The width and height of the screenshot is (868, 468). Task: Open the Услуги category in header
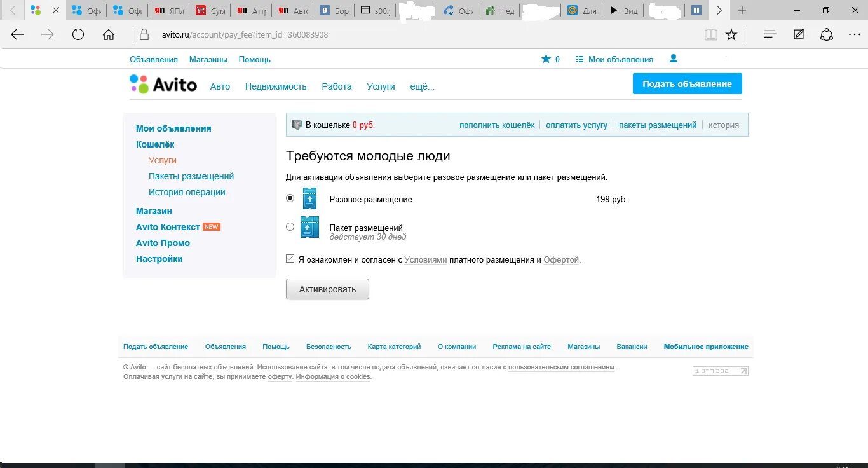coord(381,86)
